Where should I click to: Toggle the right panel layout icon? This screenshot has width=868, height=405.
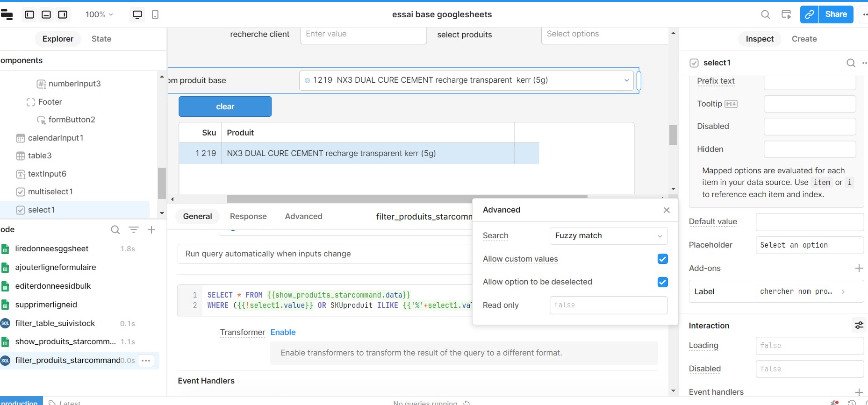(x=63, y=14)
